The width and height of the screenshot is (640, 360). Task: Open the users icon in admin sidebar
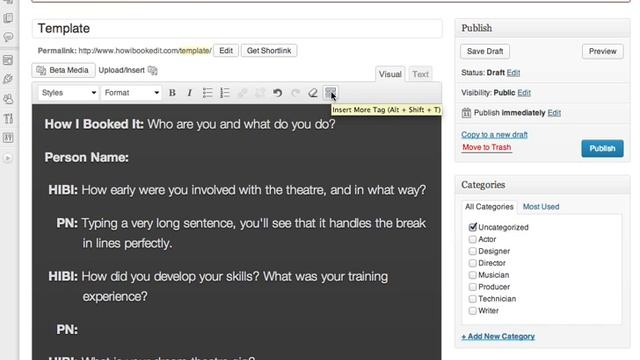click(8, 99)
